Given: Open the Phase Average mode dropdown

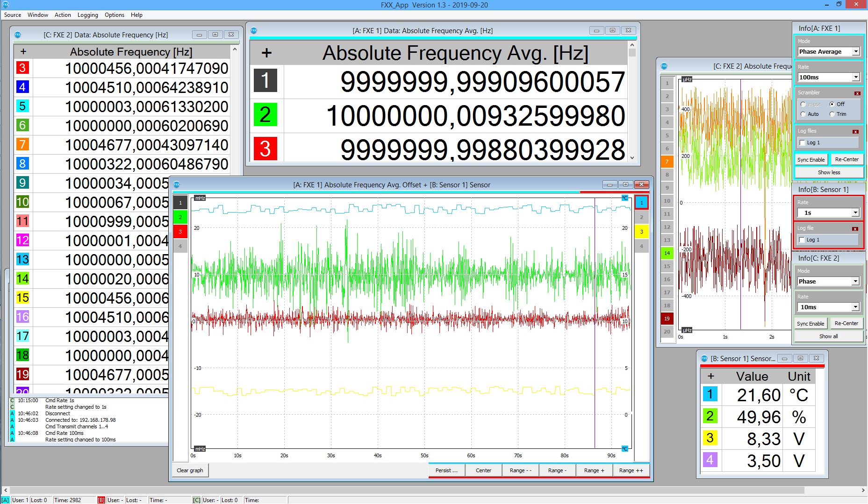Looking at the screenshot, I should [829, 52].
